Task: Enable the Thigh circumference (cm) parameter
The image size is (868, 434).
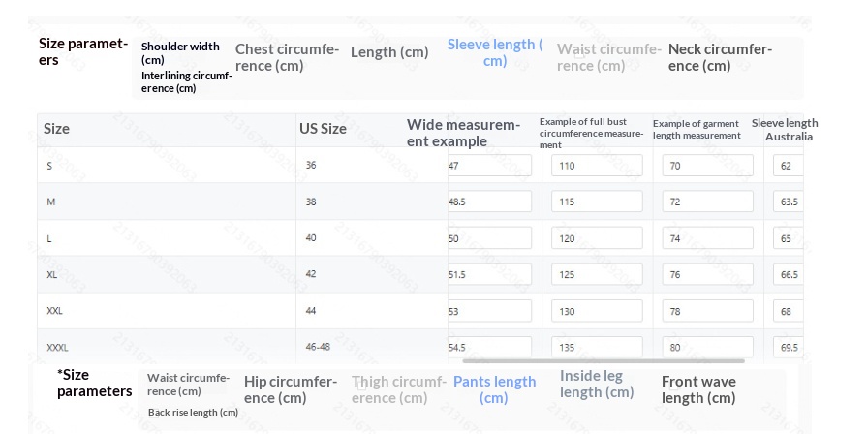Action: pos(398,389)
